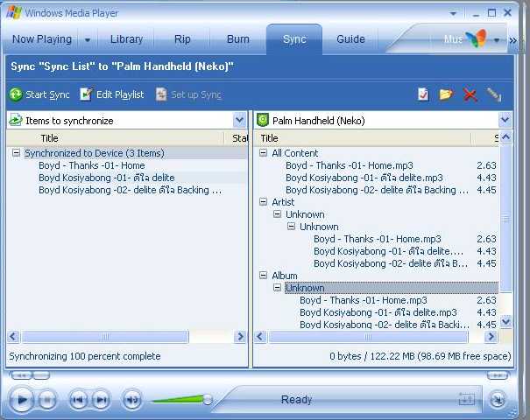
Task: Select the Sync tab
Action: 294,39
